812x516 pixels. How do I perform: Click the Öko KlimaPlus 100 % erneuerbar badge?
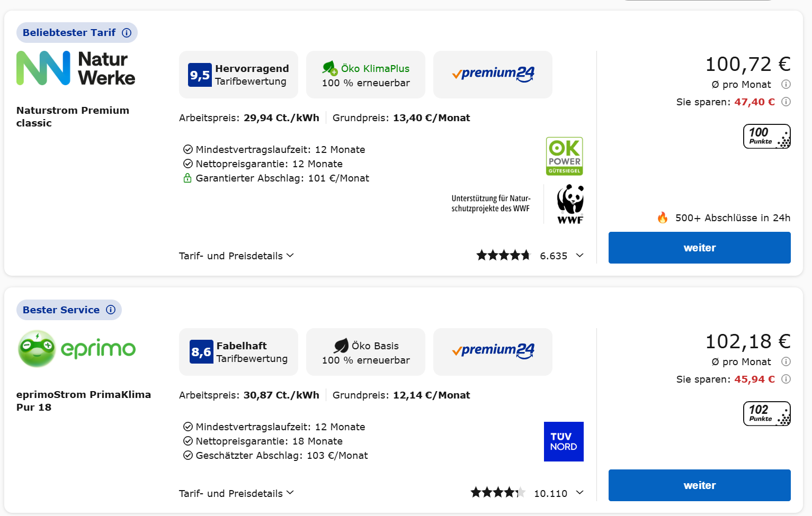365,75
